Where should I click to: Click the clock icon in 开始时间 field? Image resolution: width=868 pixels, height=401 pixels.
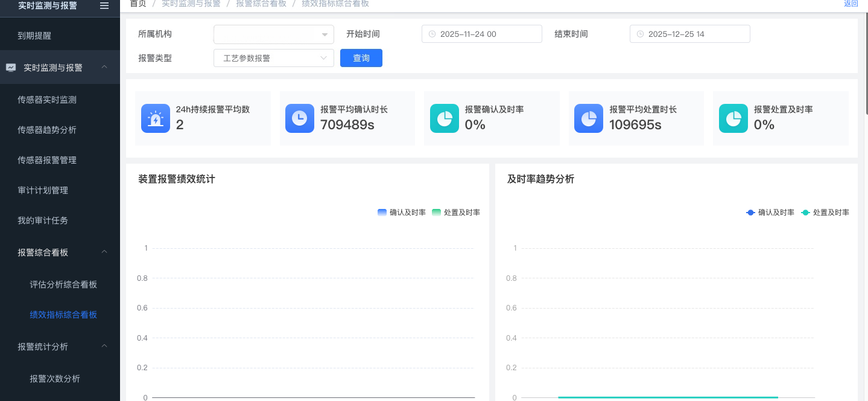pos(432,34)
